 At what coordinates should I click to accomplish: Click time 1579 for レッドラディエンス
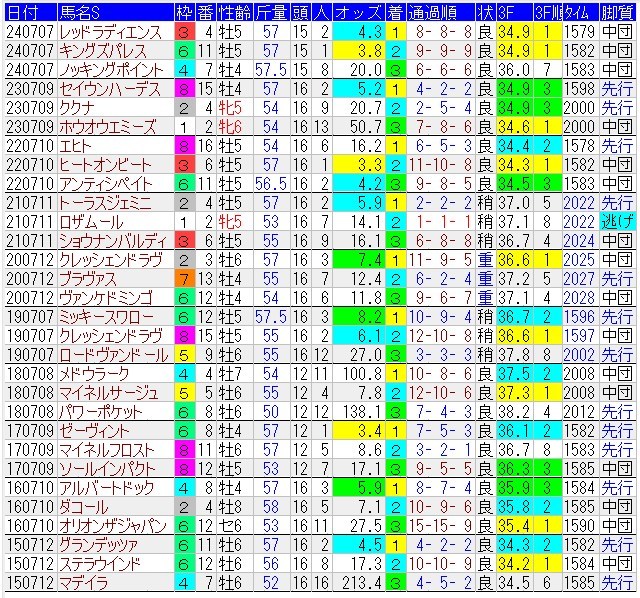(x=579, y=32)
